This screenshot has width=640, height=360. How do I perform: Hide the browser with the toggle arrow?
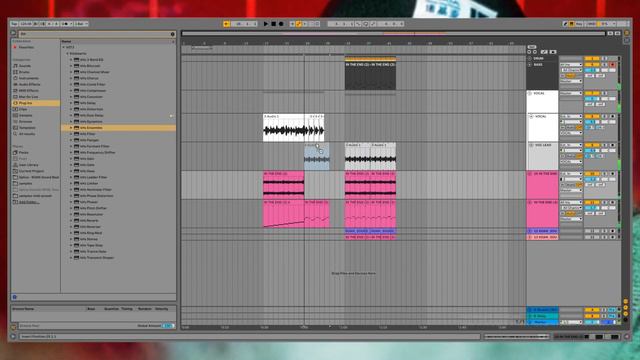pyautogui.click(x=13, y=34)
